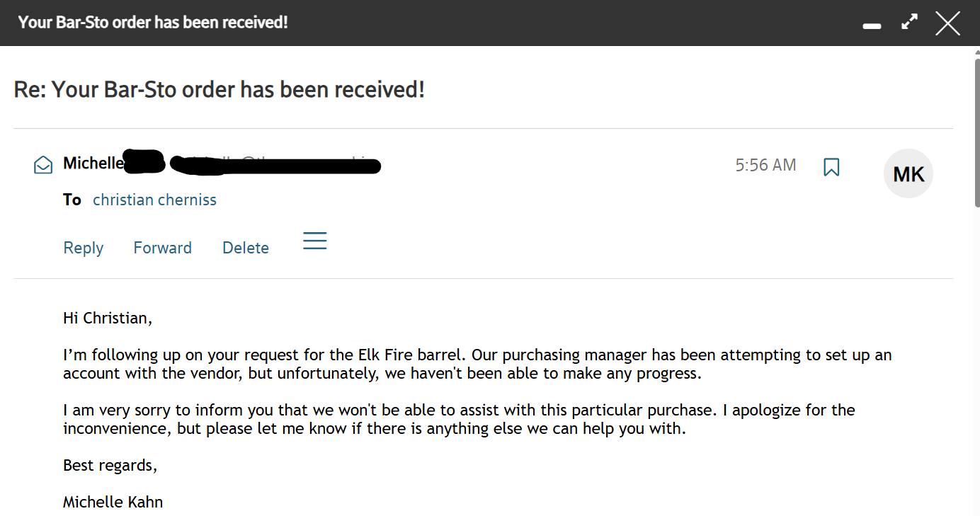980x516 pixels.
Task: Forward this email message
Action: coord(162,248)
